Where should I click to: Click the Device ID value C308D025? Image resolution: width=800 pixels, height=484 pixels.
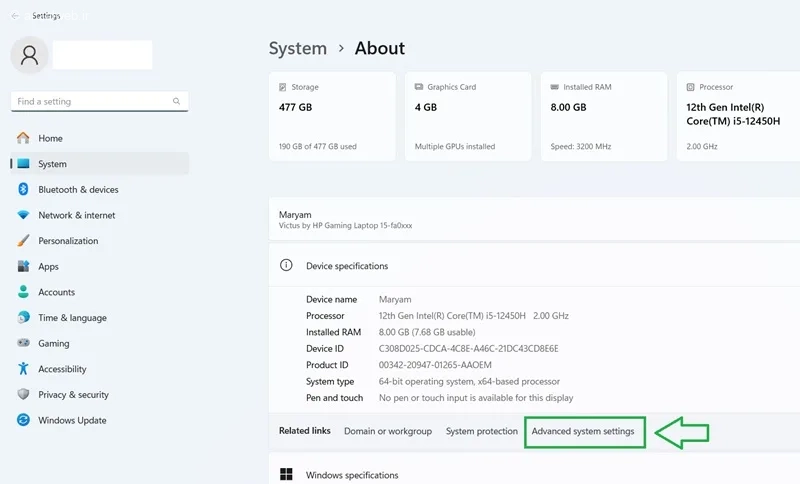[x=468, y=348]
